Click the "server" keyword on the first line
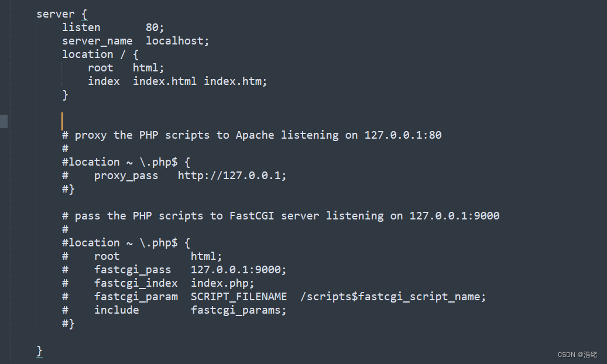Screen dimensions: 607x364 point(56,14)
